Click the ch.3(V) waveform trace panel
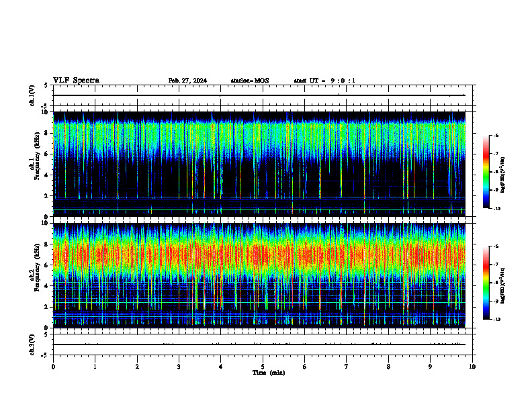This screenshot has width=532, height=411. (x=263, y=345)
